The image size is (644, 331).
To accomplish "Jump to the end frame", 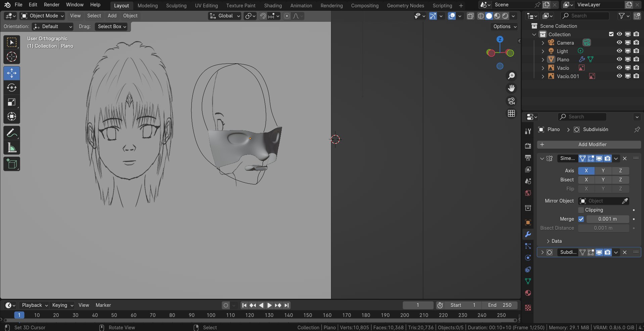I will coord(286,305).
